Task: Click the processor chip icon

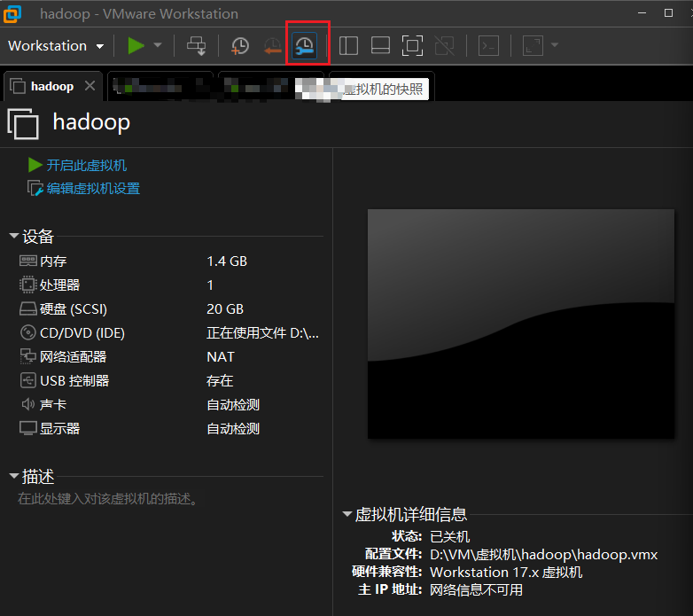Action: [27, 285]
